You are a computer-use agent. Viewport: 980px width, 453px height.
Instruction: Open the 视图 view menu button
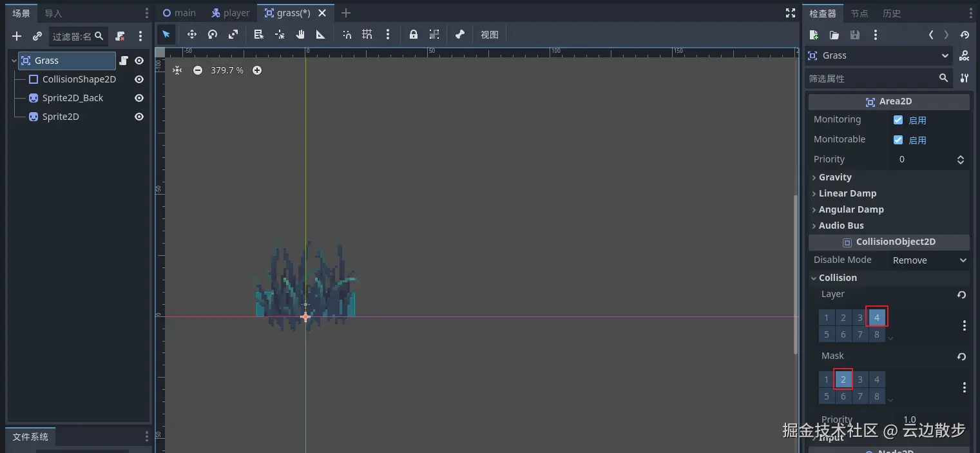click(490, 35)
